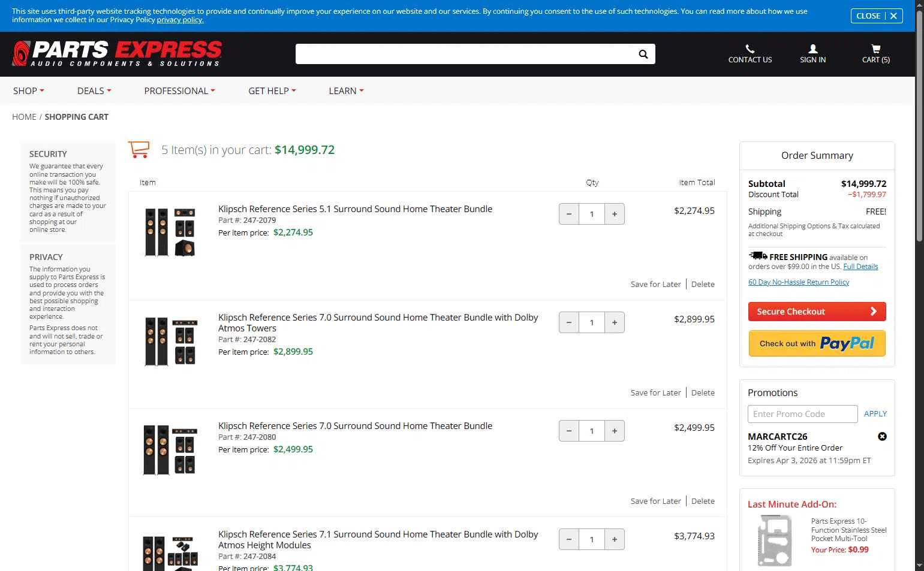
Task: Click quantity field of 7.1 Atmos Height bundle
Action: click(592, 539)
